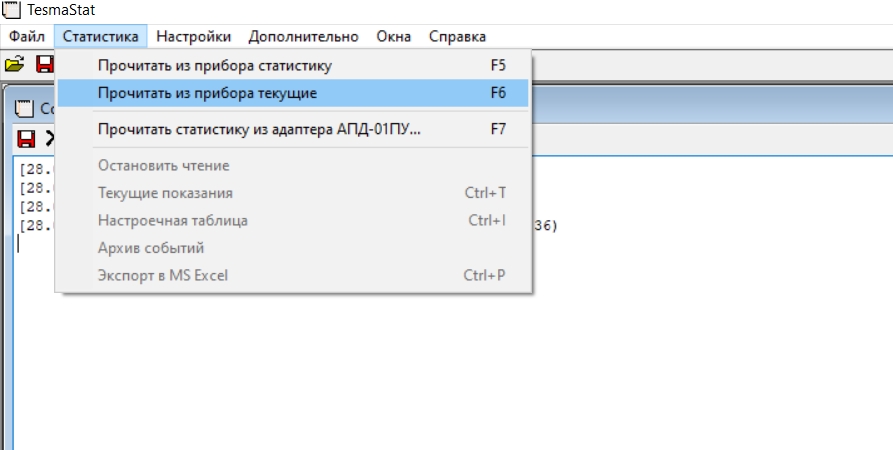
Task: Open the Справка menu
Action: click(x=457, y=36)
